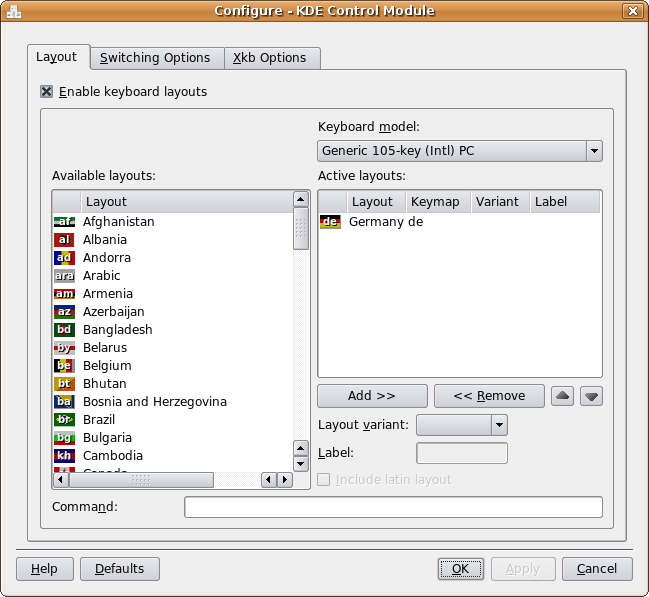Open the Layout variant dropdown
The image size is (649, 597).
tap(462, 425)
